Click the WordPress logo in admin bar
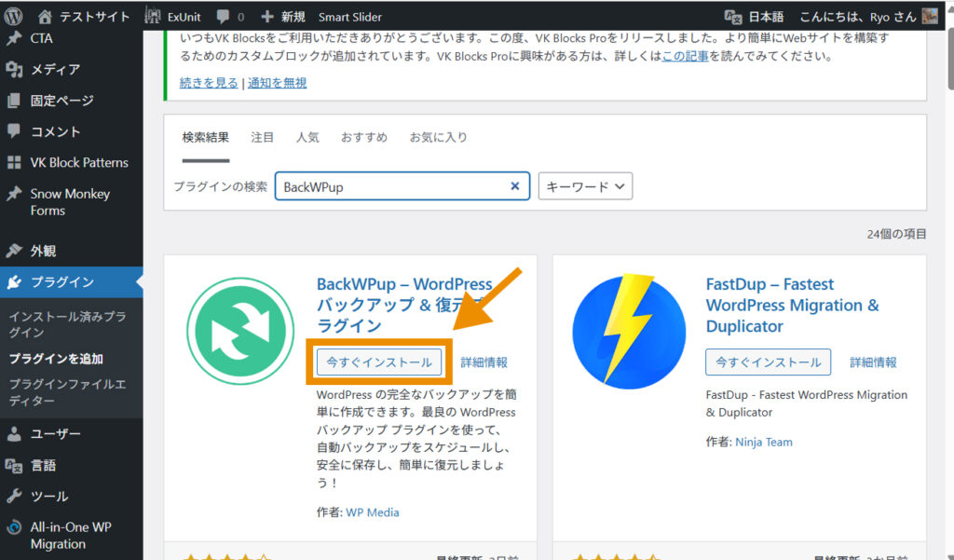Viewport: 954px width, 560px height. (x=13, y=16)
